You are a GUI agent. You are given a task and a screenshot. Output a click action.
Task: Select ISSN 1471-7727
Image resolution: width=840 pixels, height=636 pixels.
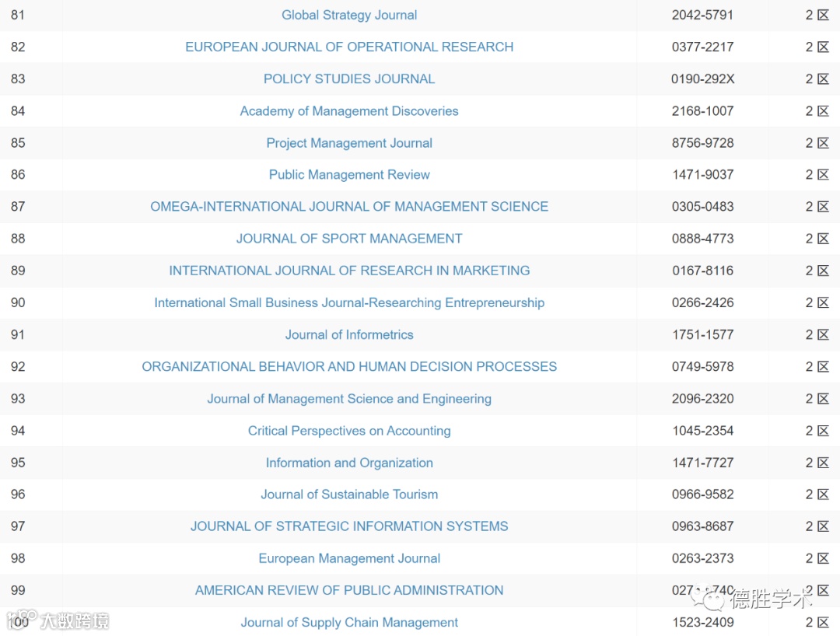click(702, 463)
